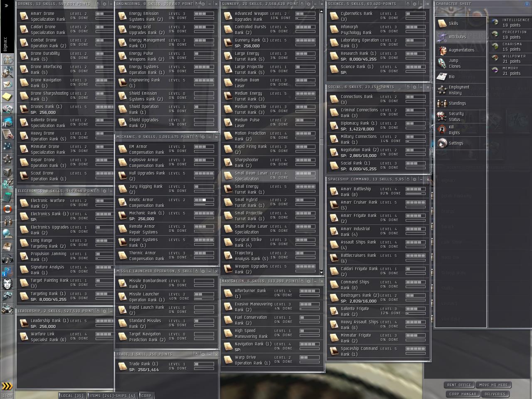Select the Trade Rank (1) skill row
The image size is (532, 399).
[166, 367]
